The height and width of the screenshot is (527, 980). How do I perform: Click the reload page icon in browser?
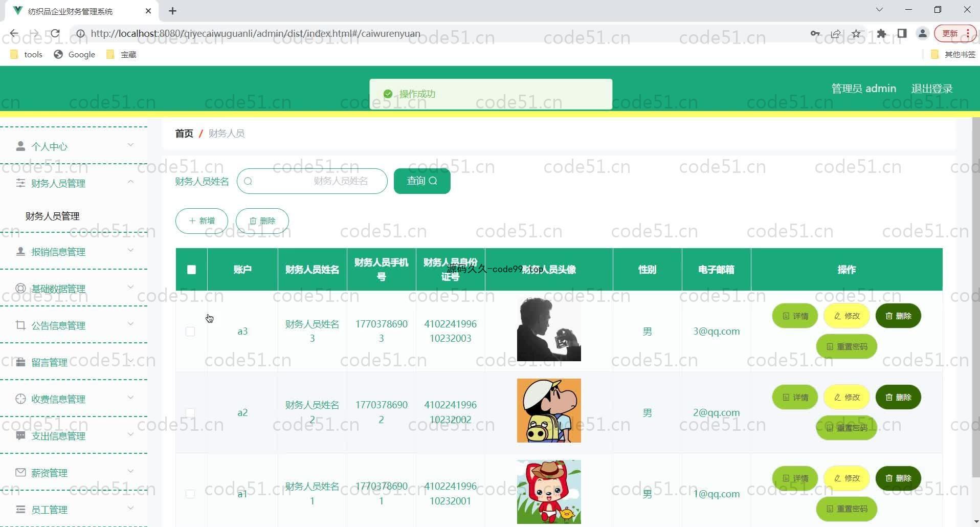55,34
